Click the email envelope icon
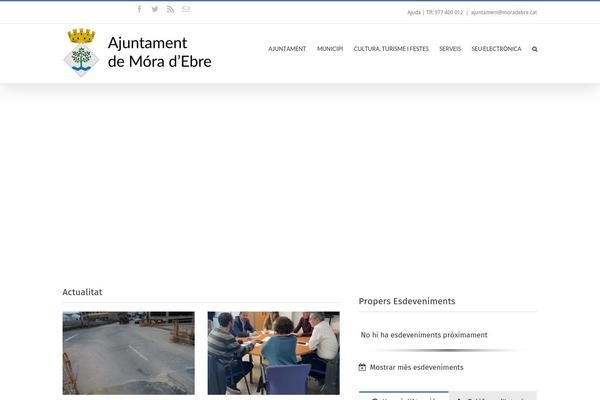The image size is (600, 400). [186, 9]
